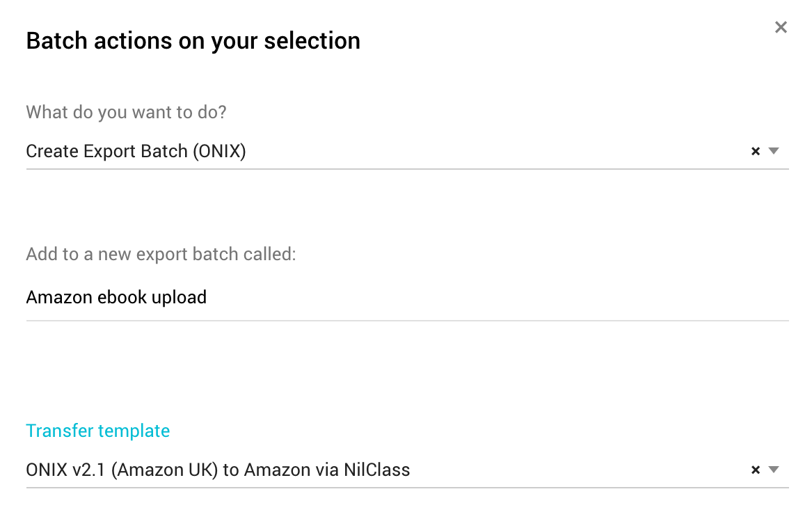
Task: Click the "What do you want to do?" label
Action: tap(126, 112)
